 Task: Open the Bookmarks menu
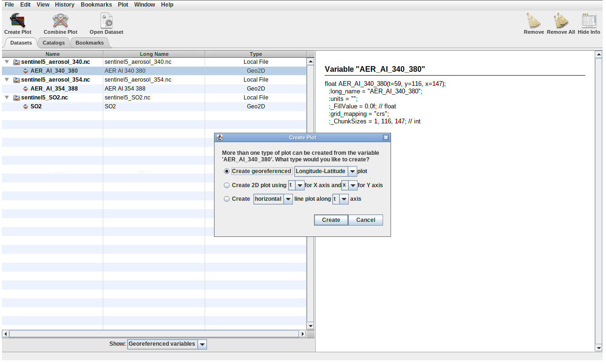[96, 5]
